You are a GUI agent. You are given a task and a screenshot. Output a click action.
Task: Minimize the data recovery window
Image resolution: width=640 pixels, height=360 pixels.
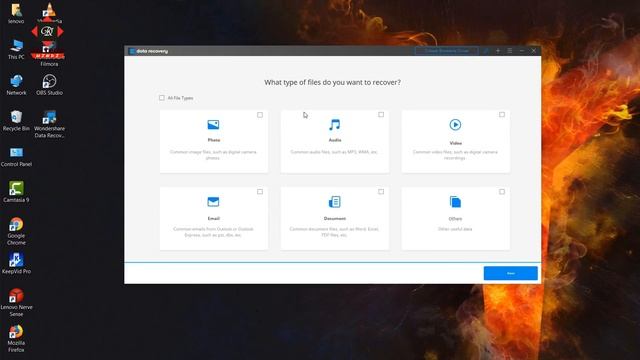(x=522, y=51)
